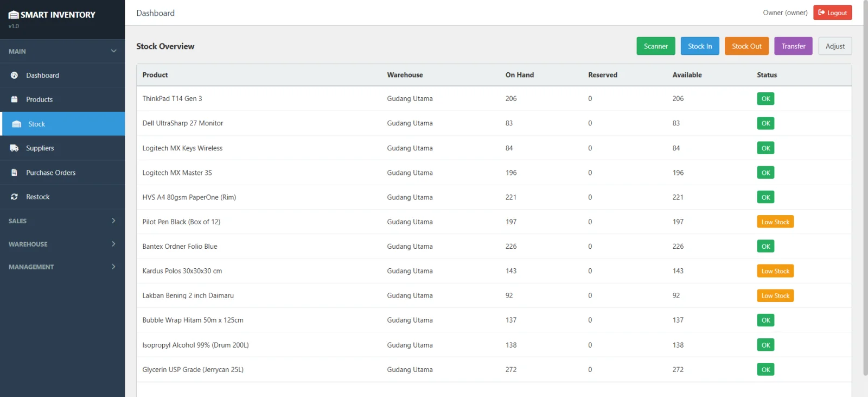Click the Suppliers truck icon
This screenshot has height=397, width=868.
15,148
